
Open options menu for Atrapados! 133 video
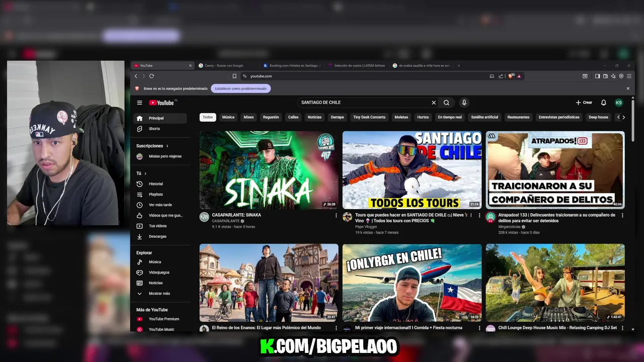(622, 215)
